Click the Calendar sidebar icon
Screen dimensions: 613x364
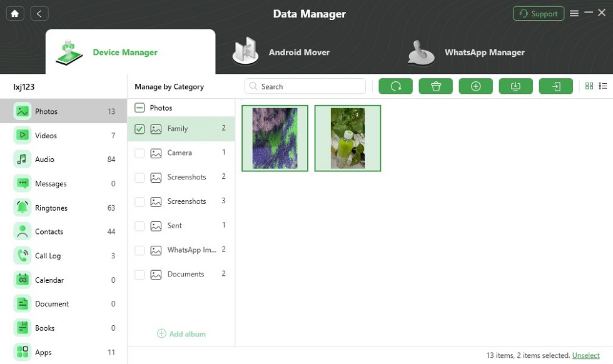[23, 280]
